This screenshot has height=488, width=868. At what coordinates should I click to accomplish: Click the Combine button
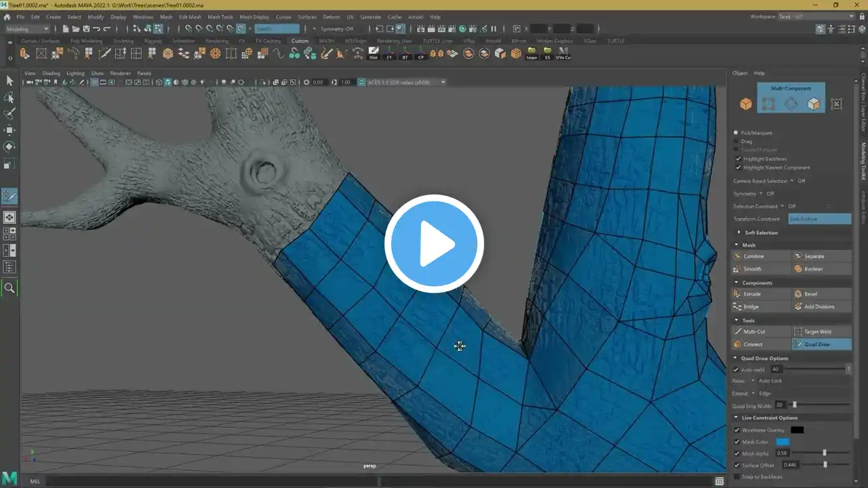pyautogui.click(x=761, y=256)
